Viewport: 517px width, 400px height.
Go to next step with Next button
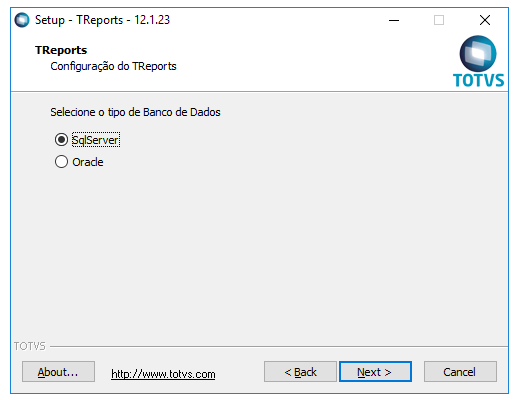pos(375,372)
